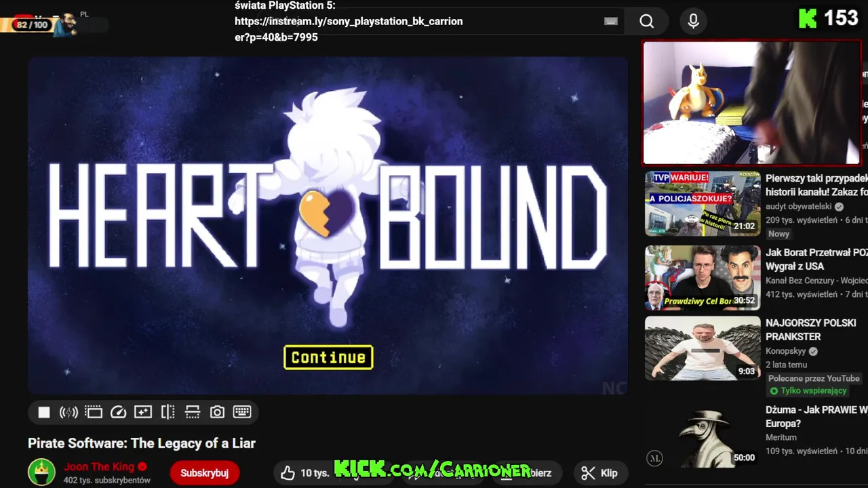Open on-screen keyboard in the search box
Viewport: 868px width, 488px height.
[611, 21]
